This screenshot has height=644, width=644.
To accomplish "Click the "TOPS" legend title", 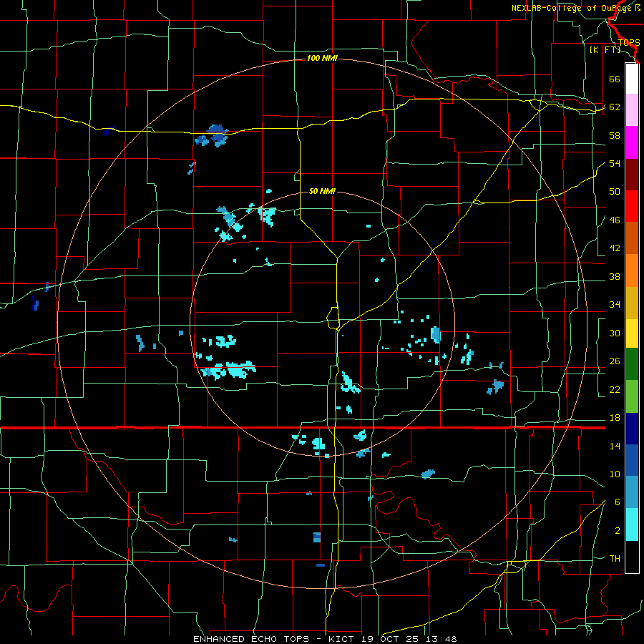I will point(629,43).
